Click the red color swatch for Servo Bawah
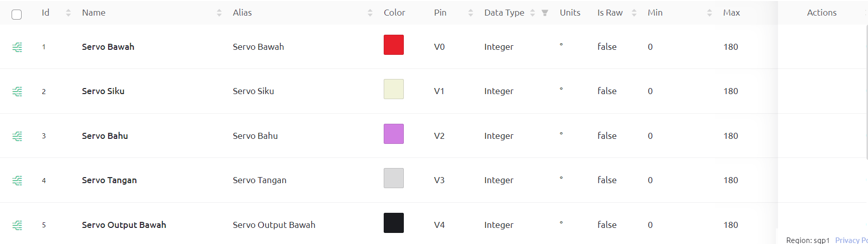The image size is (868, 244). (394, 45)
